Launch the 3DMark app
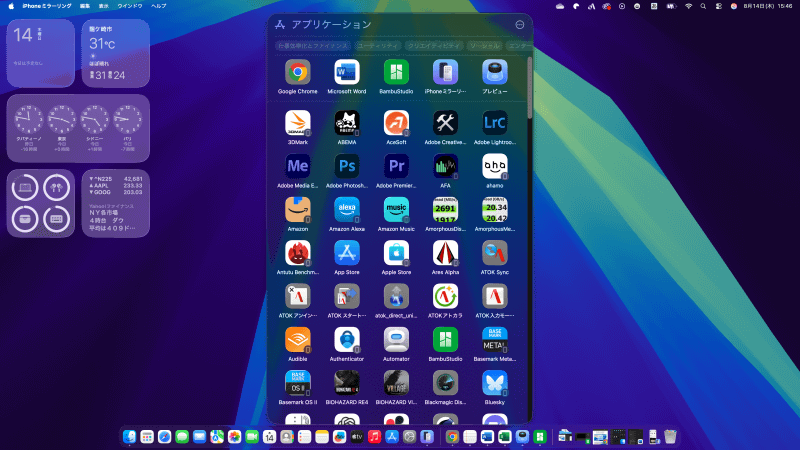The width and height of the screenshot is (800, 450). pyautogui.click(x=297, y=123)
